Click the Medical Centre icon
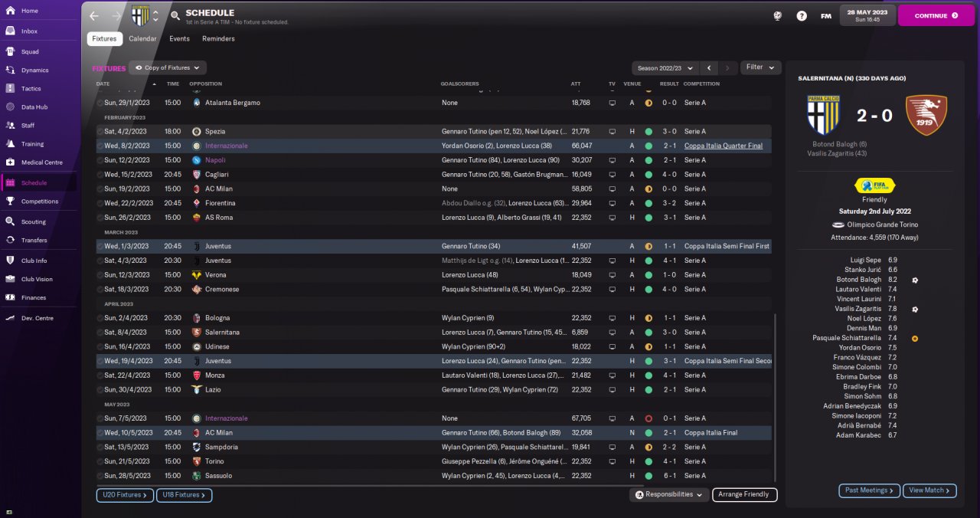Screen dimensions: 980x518 (x=10, y=162)
